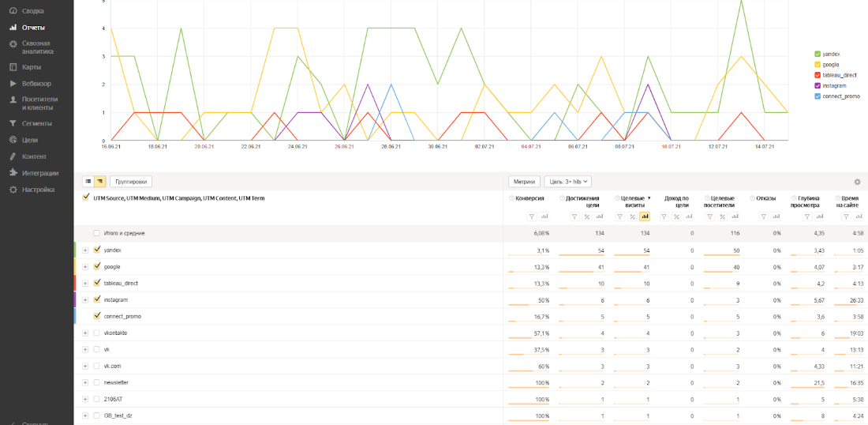Check the vkontakte row checkbox
Image resolution: width=868 pixels, height=425 pixels.
coord(97,333)
